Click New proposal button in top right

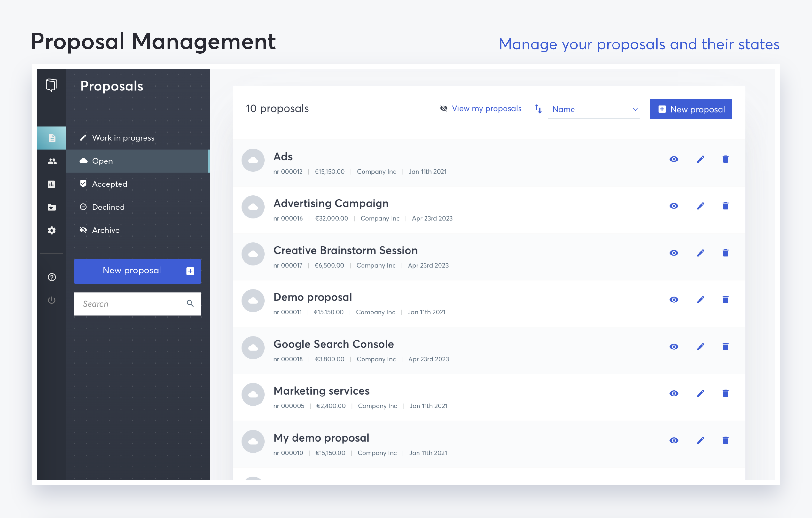click(x=691, y=109)
